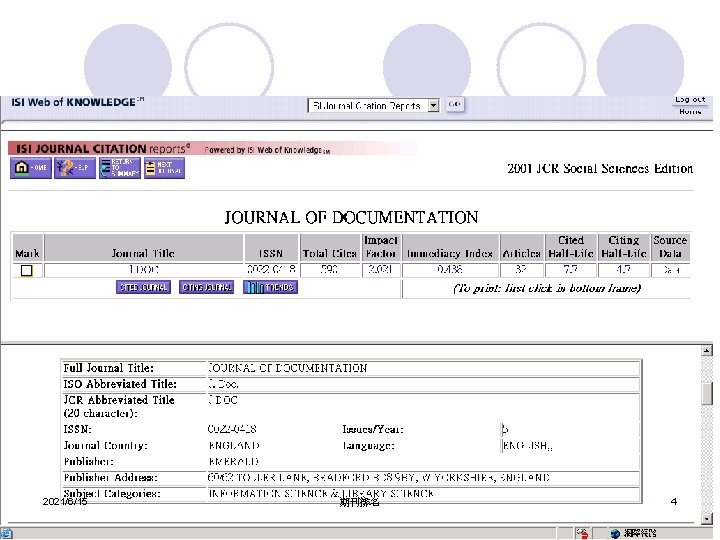Screen dimensions: 720x540
Task: Click the Issues/Year value
Action: click(505, 430)
